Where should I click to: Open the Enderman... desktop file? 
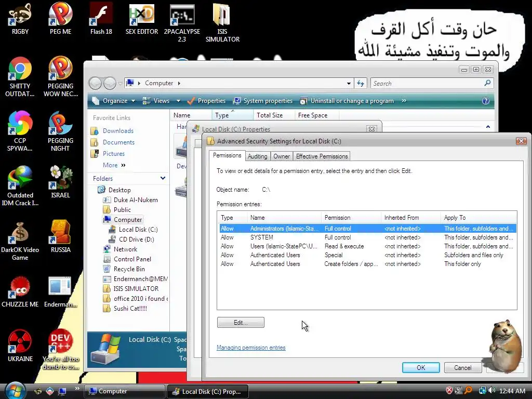click(60, 291)
